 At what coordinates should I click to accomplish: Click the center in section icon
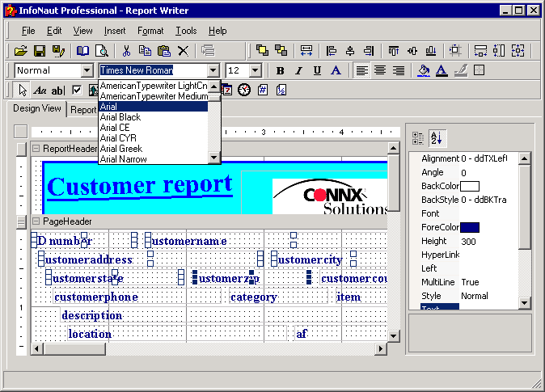coord(455,51)
